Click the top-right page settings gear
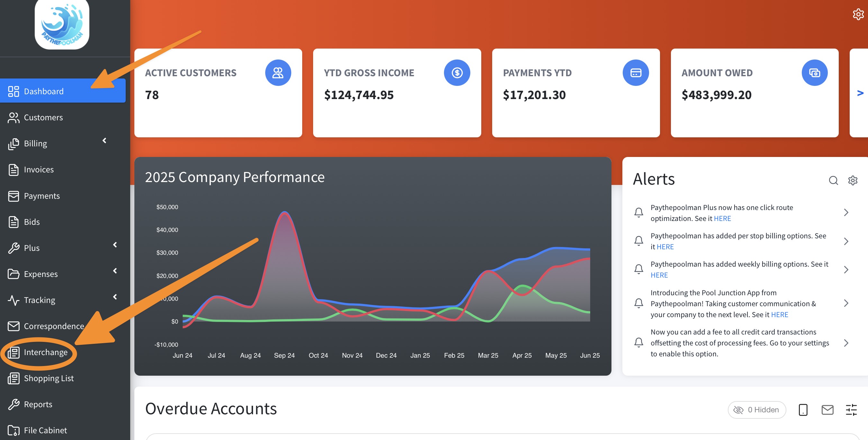This screenshot has height=440, width=868. click(x=858, y=14)
